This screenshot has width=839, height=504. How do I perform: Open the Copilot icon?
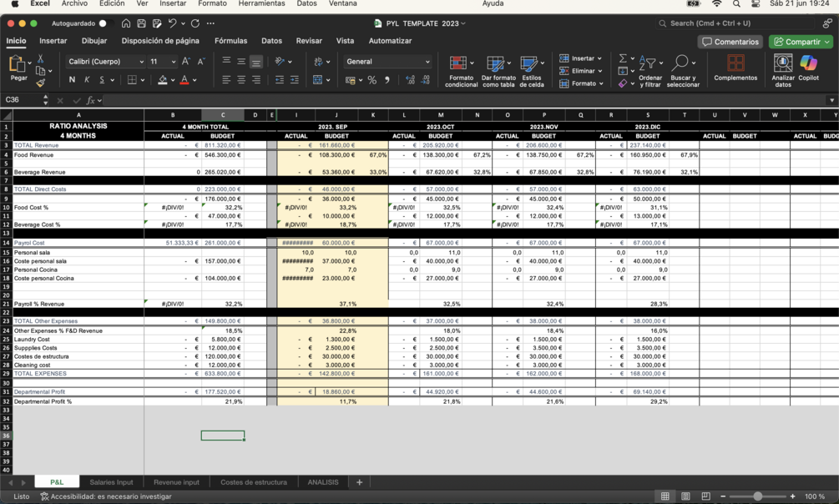coord(808,63)
